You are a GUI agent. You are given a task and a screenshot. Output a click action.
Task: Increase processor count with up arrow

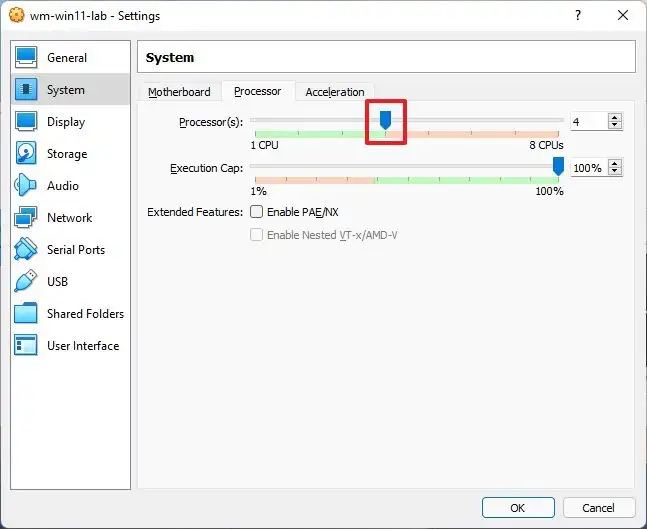(x=615, y=118)
